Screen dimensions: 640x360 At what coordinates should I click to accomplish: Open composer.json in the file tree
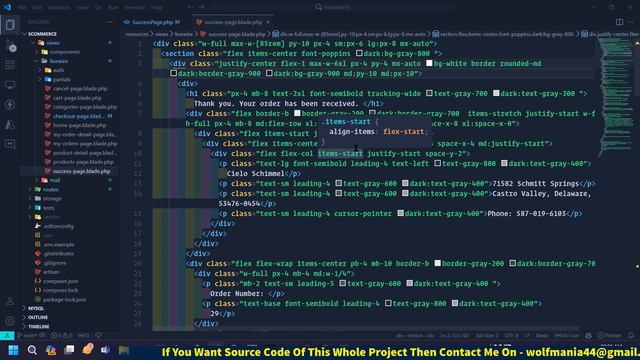[x=60, y=281]
